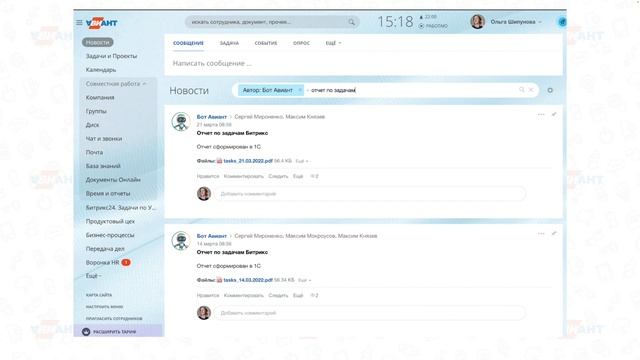Open Воронка HR in sidebar

tap(102, 262)
